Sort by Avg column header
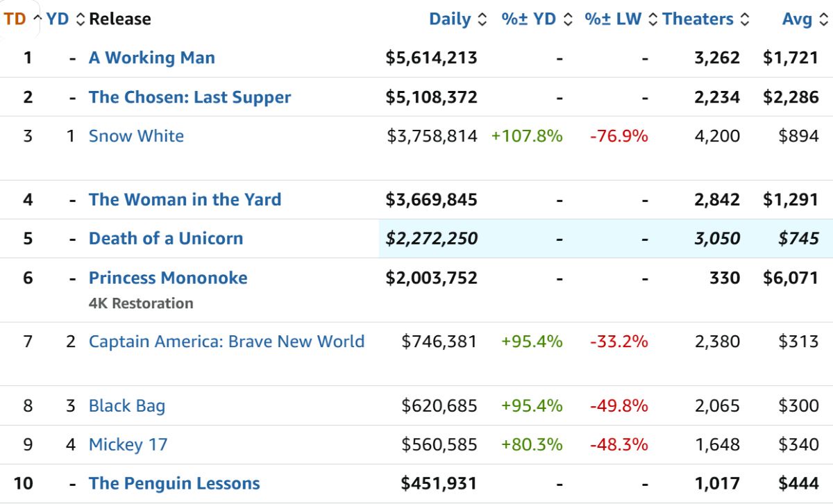The image size is (833, 504). point(797,19)
